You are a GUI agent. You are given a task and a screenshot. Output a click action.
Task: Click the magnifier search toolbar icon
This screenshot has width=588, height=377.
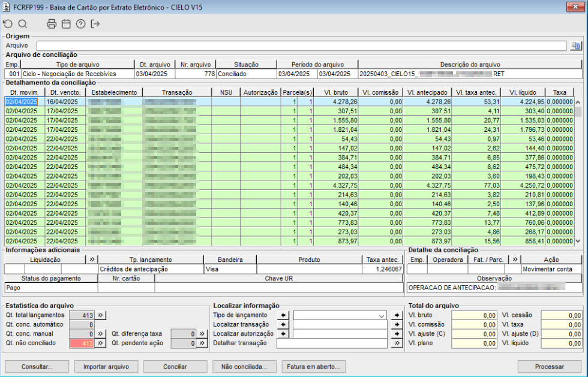click(x=23, y=24)
